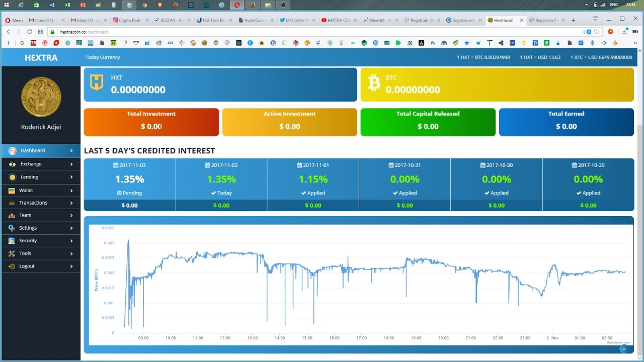Open the Wallet sidebar menu
Image resolution: width=644 pixels, height=362 pixels.
(41, 191)
